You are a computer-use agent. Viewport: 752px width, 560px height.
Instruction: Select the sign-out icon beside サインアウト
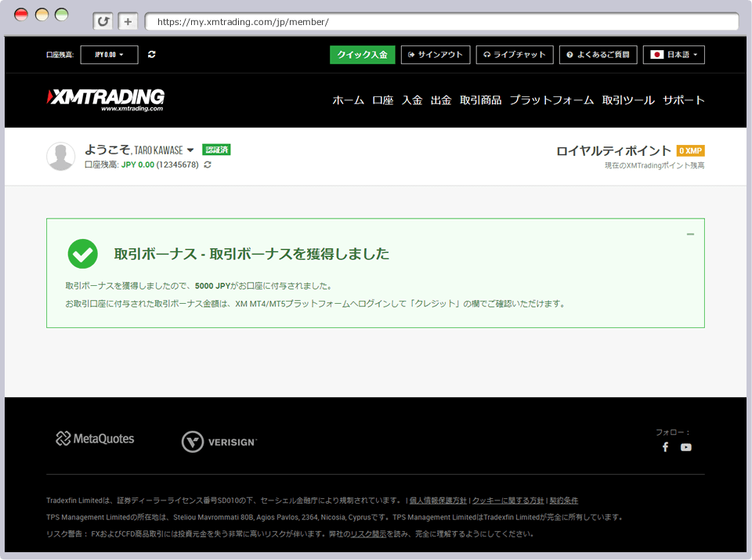tap(410, 55)
